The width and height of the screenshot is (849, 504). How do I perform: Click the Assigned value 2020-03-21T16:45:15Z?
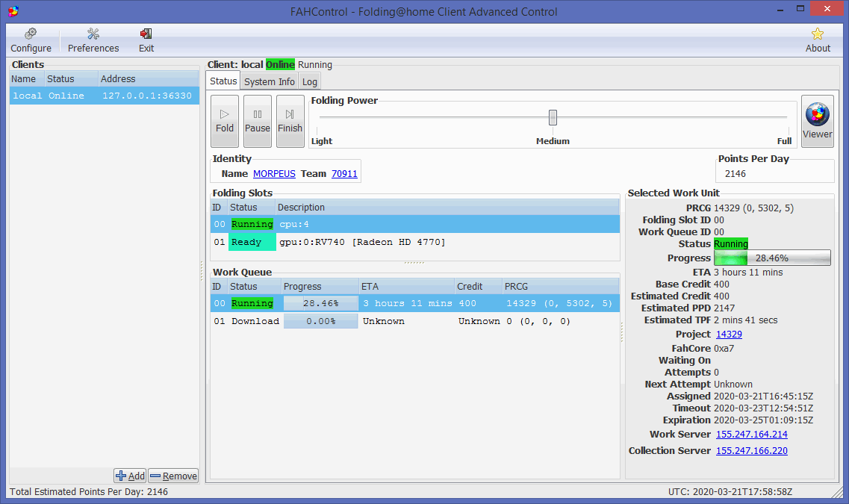763,396
